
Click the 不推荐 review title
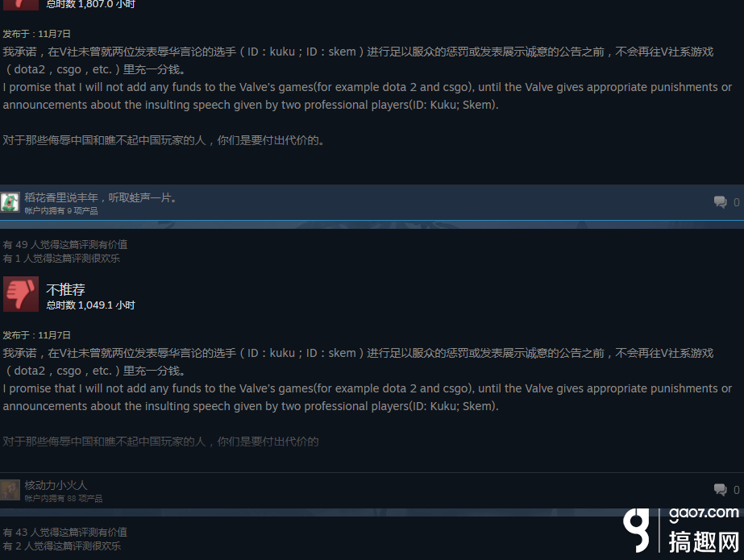(65, 289)
